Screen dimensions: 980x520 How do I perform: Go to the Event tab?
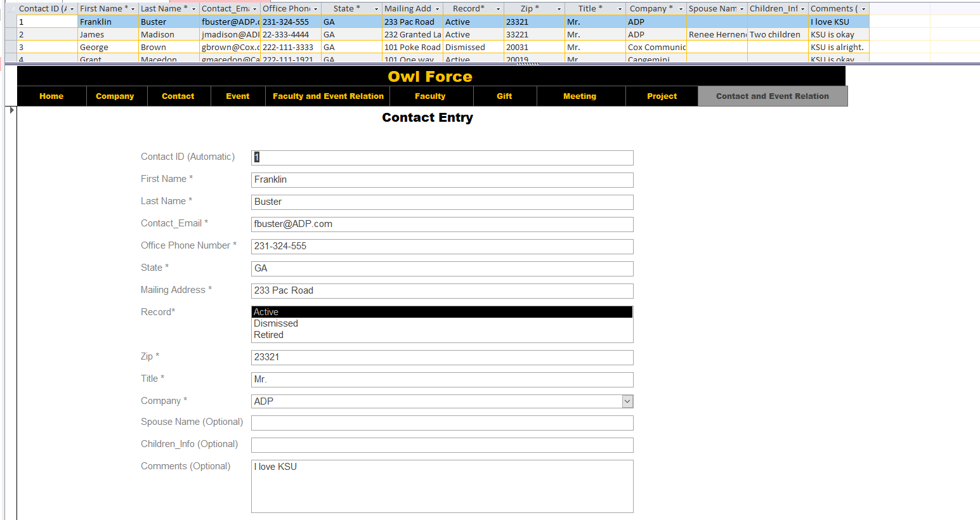(238, 96)
